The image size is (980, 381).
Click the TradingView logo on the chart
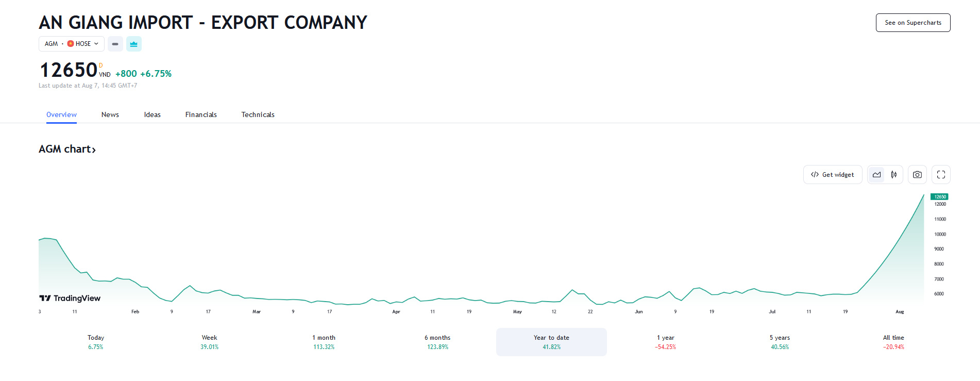pos(70,298)
